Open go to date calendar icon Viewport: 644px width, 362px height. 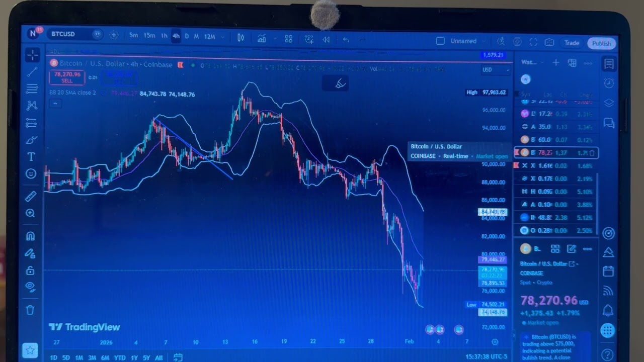pos(178,357)
